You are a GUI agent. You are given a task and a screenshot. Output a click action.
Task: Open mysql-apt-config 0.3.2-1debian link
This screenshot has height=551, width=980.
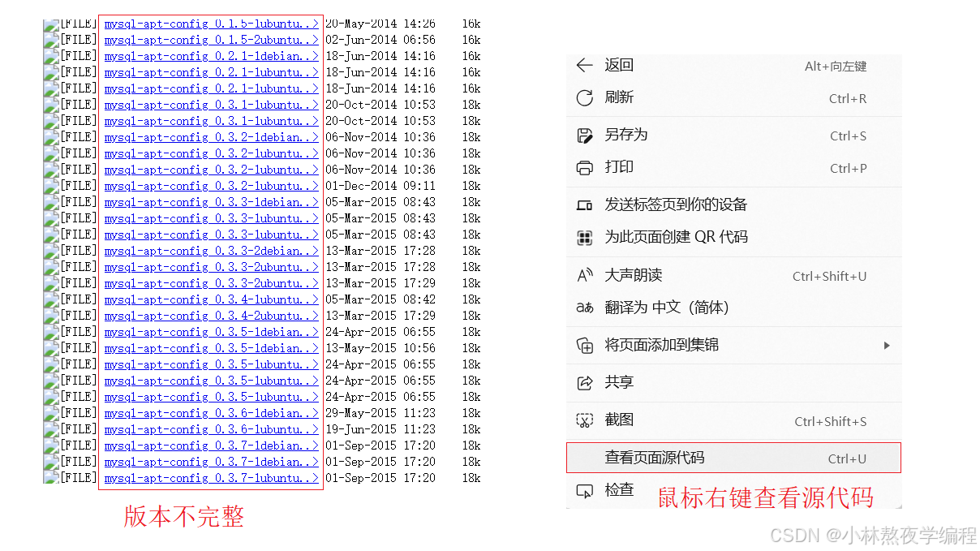click(212, 137)
